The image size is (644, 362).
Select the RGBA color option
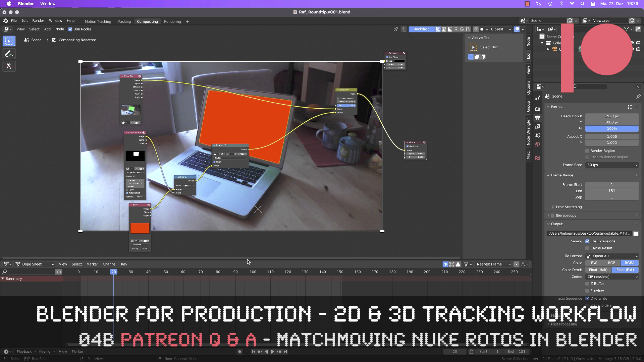click(x=630, y=263)
